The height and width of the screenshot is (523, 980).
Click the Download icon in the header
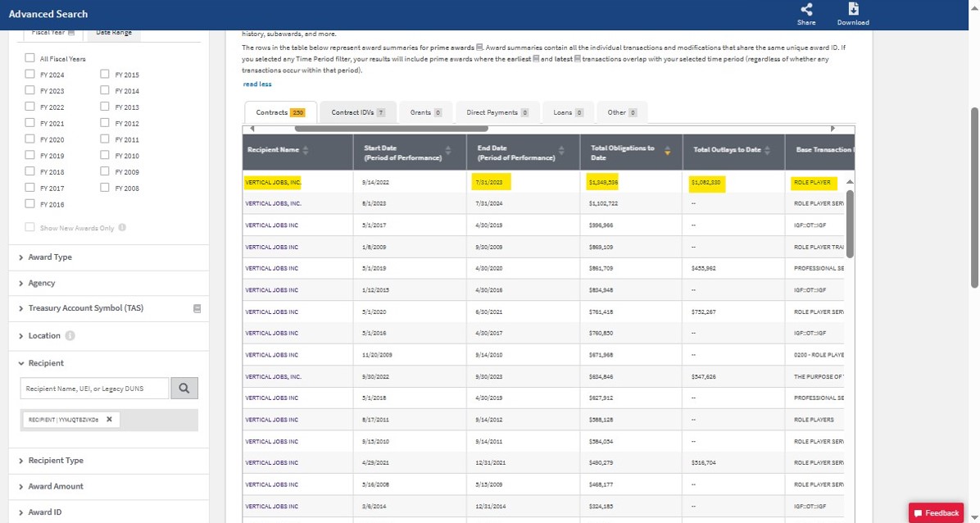(x=853, y=9)
